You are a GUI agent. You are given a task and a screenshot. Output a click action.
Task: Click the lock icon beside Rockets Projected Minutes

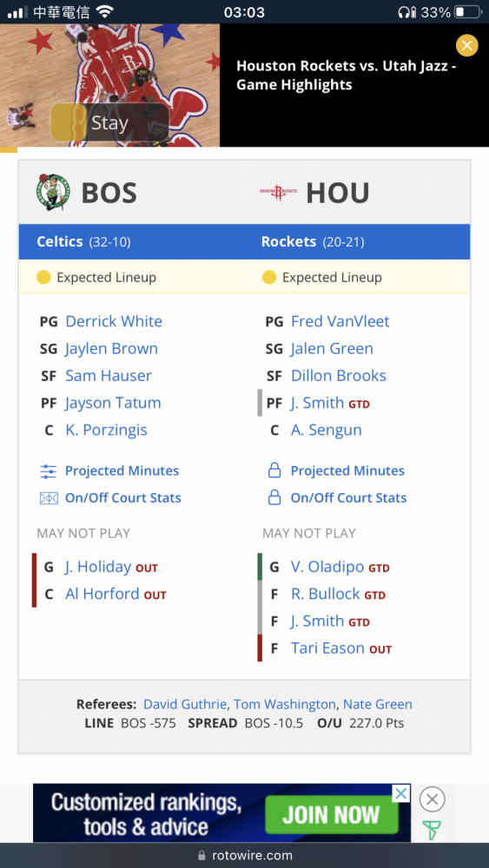[x=274, y=471]
